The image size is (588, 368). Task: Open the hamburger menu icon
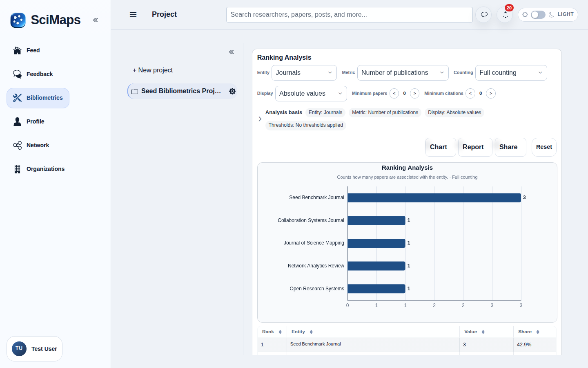tap(133, 15)
